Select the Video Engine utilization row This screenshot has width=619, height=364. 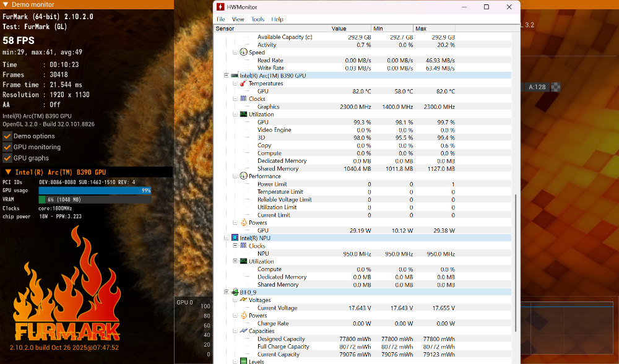(x=362, y=129)
